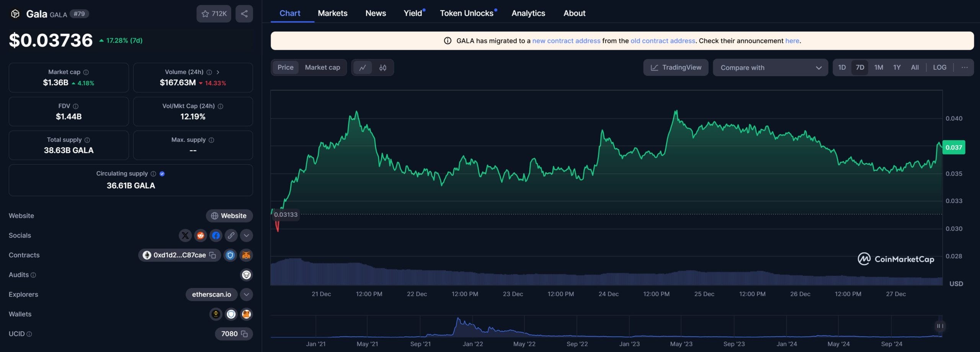Open the Yield tab
The height and width of the screenshot is (352, 980).
413,13
